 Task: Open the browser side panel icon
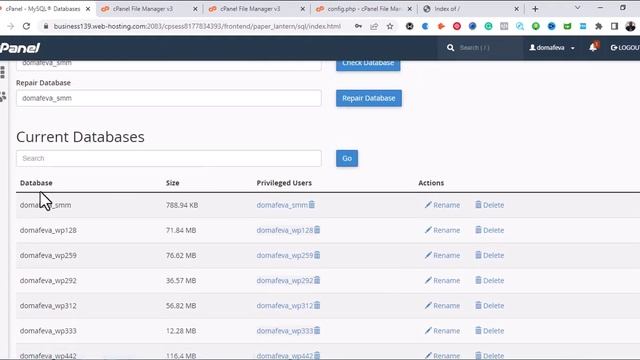[614, 26]
